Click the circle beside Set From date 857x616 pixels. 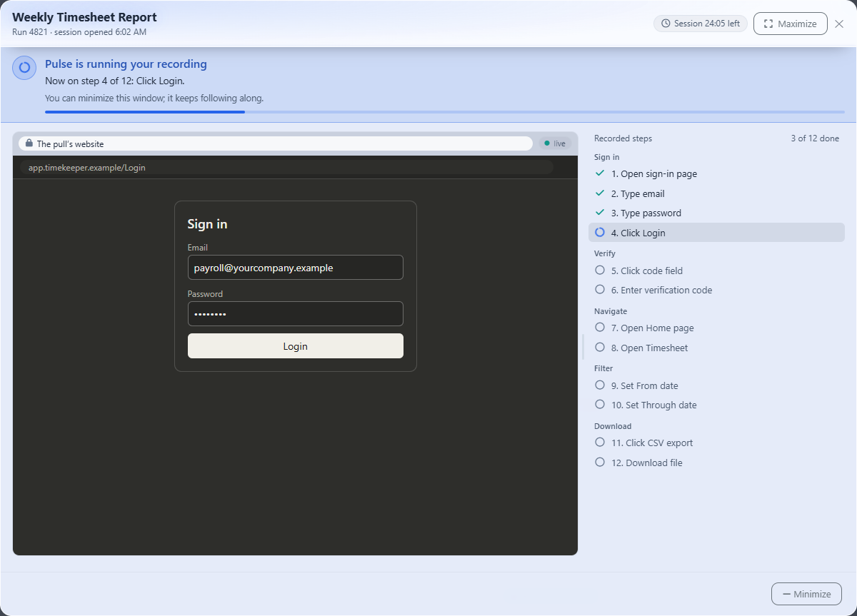point(600,385)
